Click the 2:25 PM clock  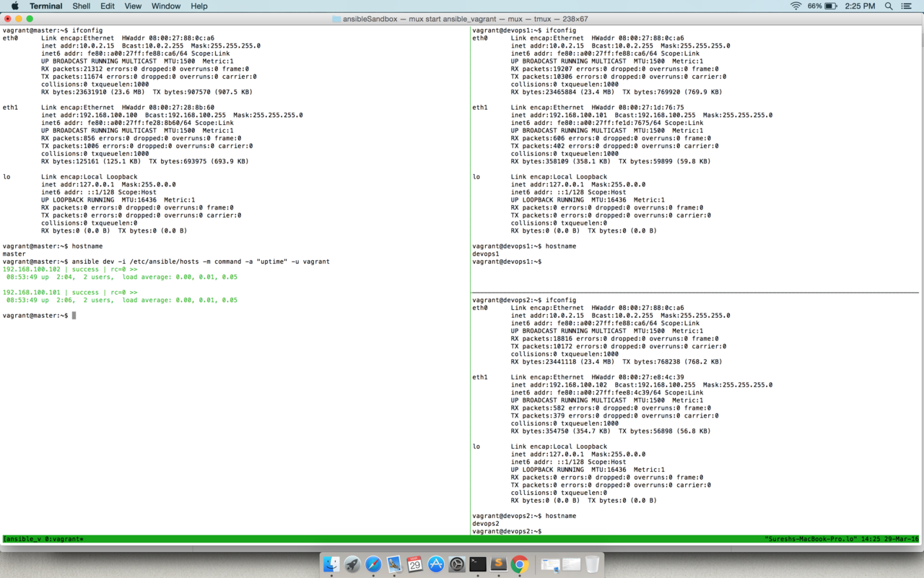point(860,6)
